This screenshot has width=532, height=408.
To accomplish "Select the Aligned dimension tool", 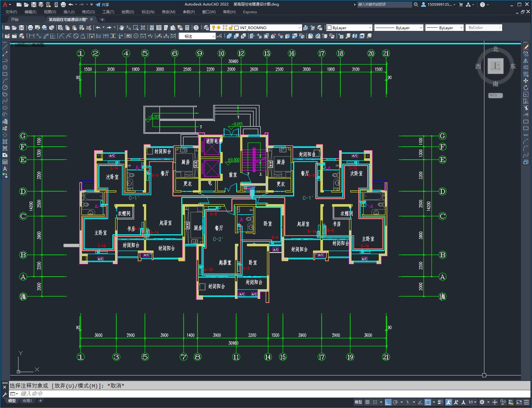I will [x=39, y=36].
